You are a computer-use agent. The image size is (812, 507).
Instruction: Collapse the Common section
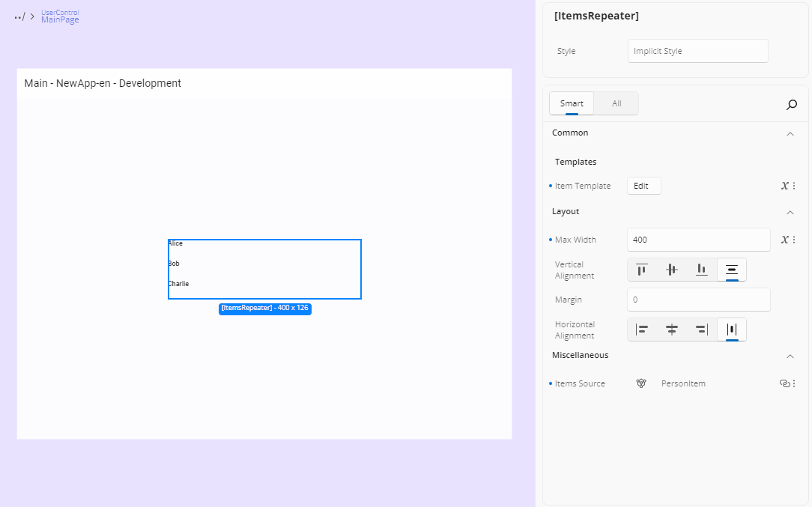[x=790, y=133]
